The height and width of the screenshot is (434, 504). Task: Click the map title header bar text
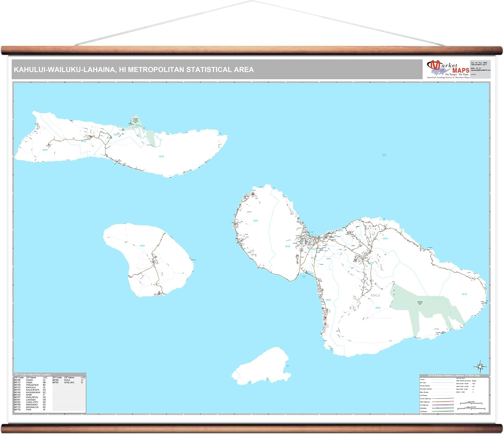(134, 70)
